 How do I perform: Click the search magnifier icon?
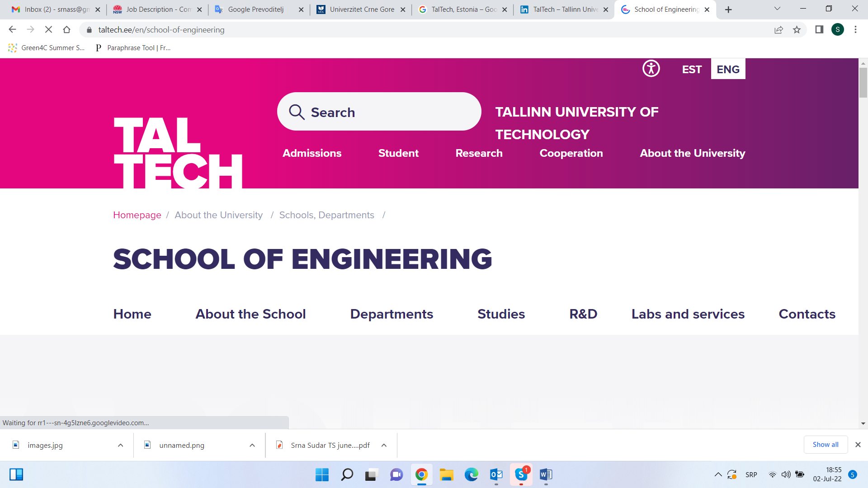(297, 112)
